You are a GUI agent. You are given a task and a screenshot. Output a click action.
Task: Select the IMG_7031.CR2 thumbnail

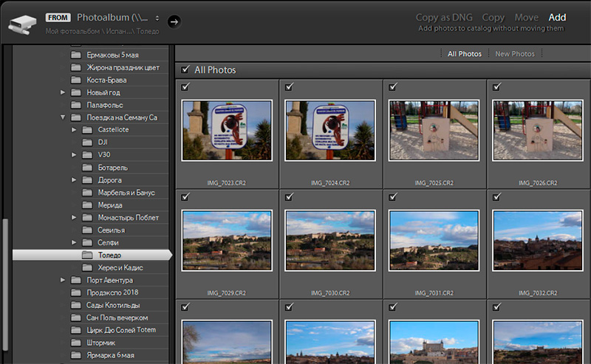click(434, 240)
